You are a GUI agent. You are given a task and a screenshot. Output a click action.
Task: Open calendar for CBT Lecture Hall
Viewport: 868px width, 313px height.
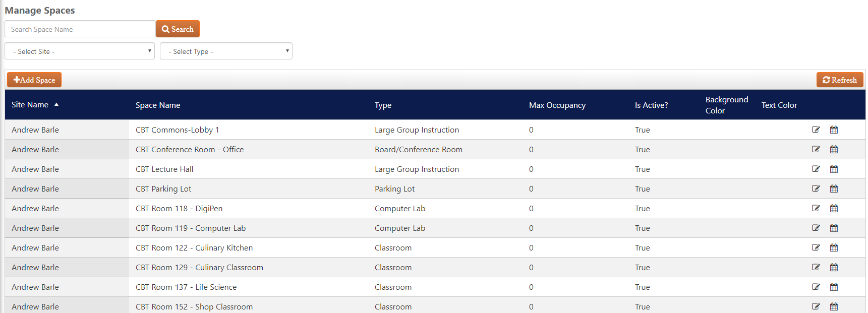click(x=834, y=169)
